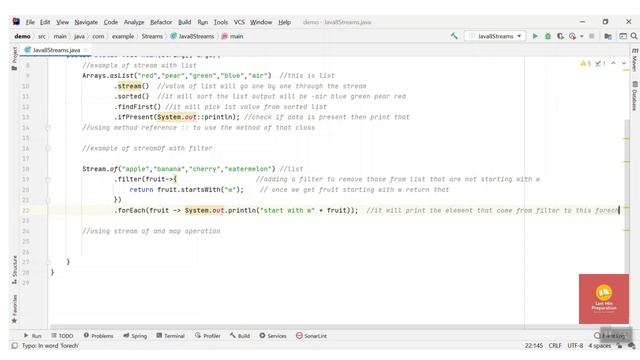Open the Services tool window tab
Viewport: 640px width, 360px height.
tap(273, 336)
